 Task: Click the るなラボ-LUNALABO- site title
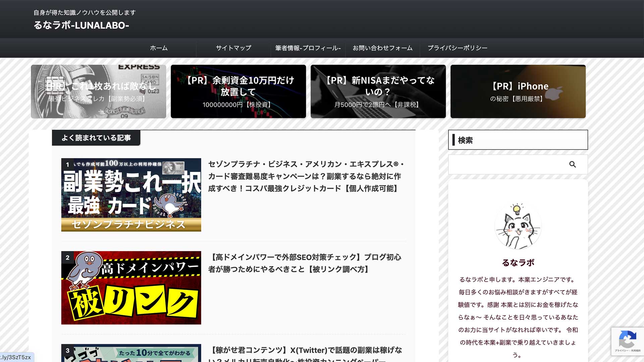click(x=81, y=25)
